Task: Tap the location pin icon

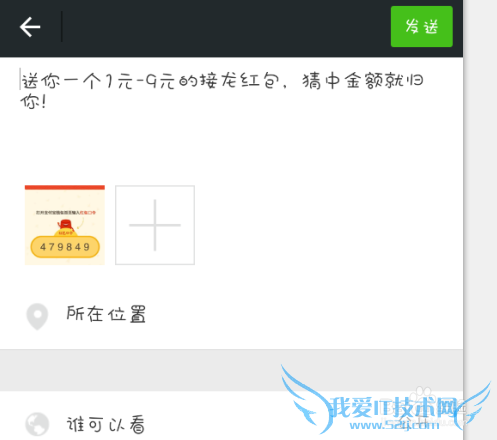Action: [37, 316]
